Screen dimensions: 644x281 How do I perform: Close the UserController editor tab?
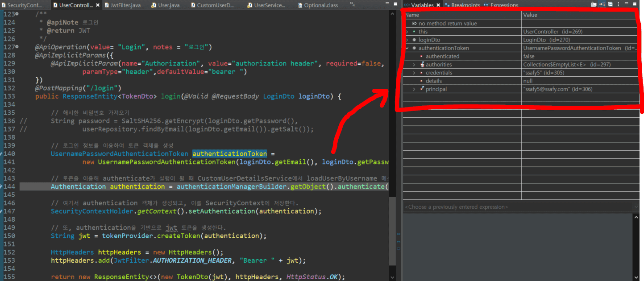pyautogui.click(x=99, y=5)
